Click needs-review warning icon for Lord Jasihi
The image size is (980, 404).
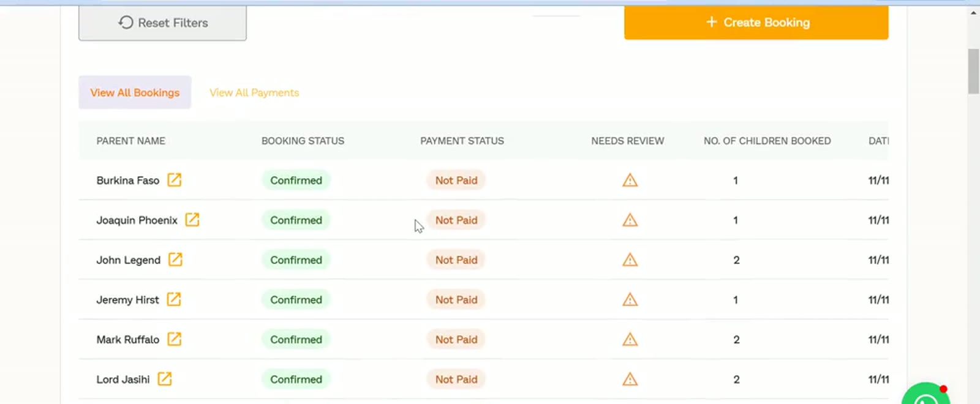click(x=630, y=379)
